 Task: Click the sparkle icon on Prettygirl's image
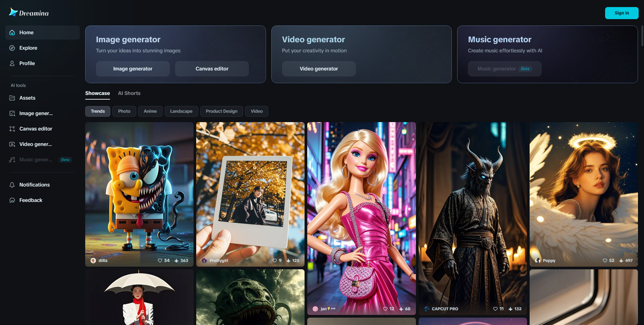coord(288,261)
